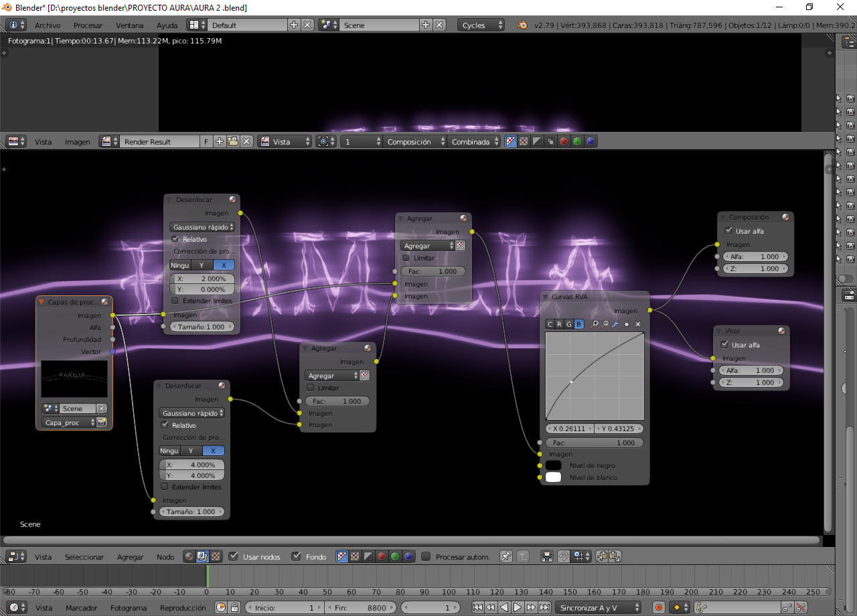Click the pin node tree icon
This screenshot has width=857, height=616.
click(x=506, y=556)
